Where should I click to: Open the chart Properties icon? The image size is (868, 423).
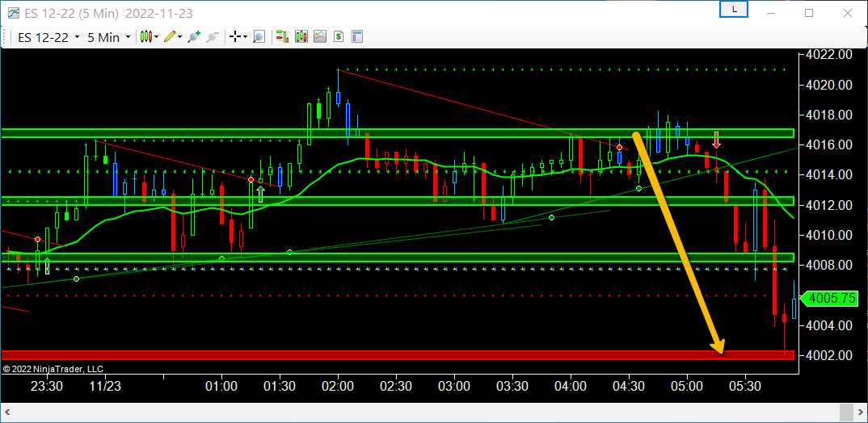tap(357, 37)
